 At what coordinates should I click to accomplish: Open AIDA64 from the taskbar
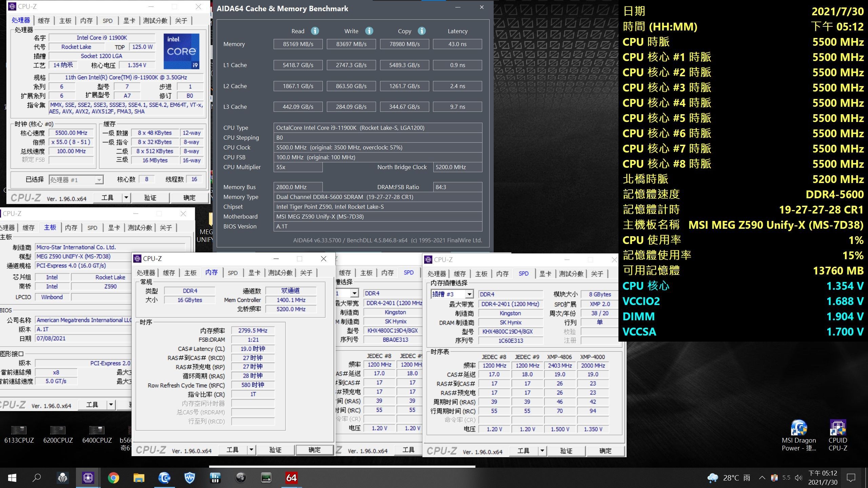point(291,478)
